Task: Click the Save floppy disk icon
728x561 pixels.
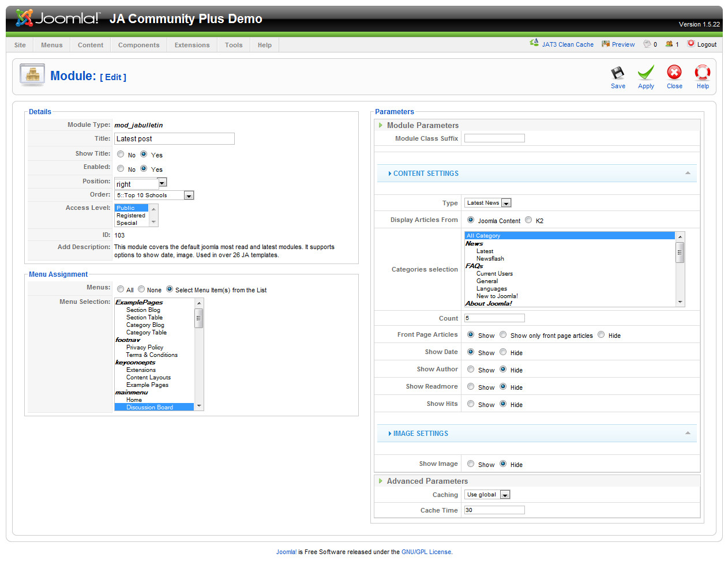Action: (617, 73)
